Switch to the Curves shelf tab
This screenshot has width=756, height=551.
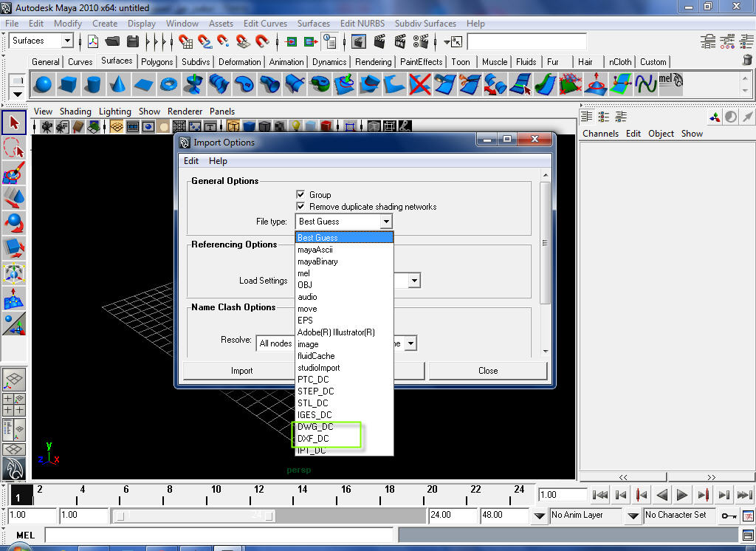click(x=80, y=62)
